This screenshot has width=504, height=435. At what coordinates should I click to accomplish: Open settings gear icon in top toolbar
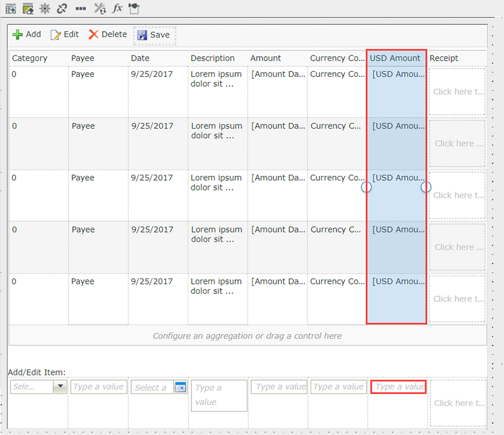[45, 9]
